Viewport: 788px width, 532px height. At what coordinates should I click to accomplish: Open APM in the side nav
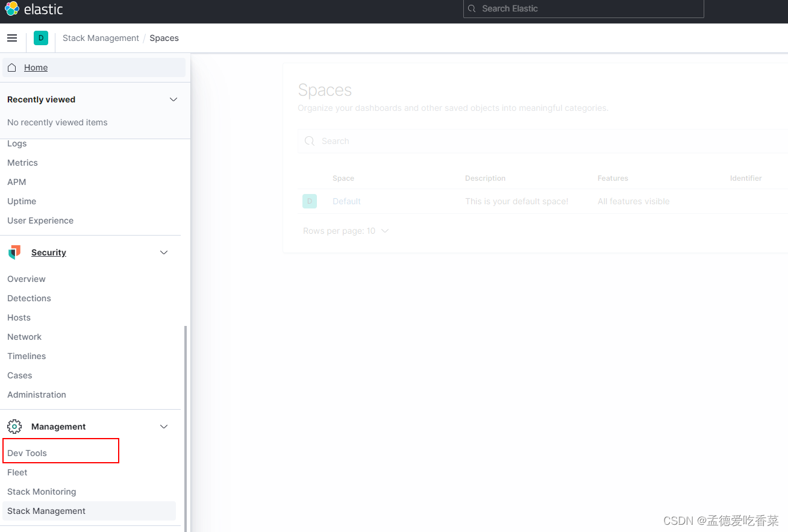coord(17,182)
